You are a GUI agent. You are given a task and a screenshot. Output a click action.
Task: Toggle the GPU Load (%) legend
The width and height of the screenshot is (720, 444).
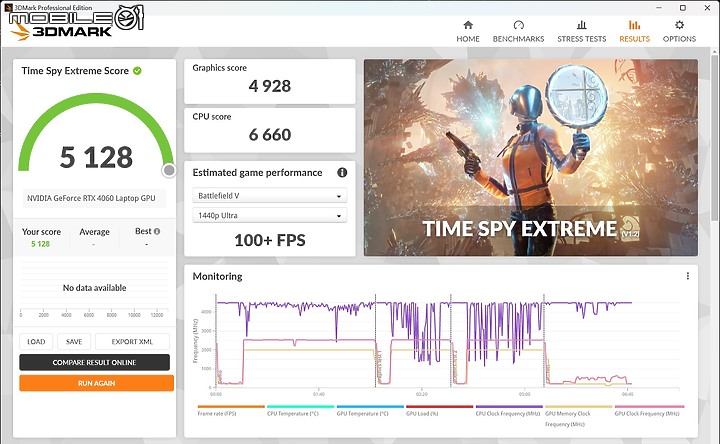pos(439,410)
